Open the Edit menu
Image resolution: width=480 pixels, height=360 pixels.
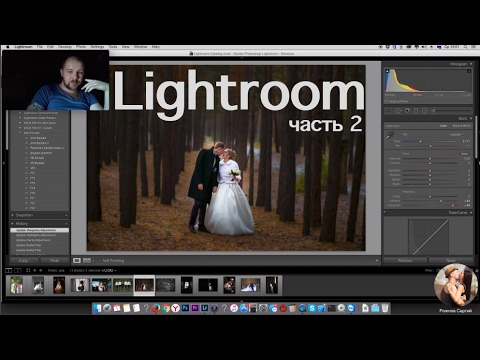coord(50,47)
